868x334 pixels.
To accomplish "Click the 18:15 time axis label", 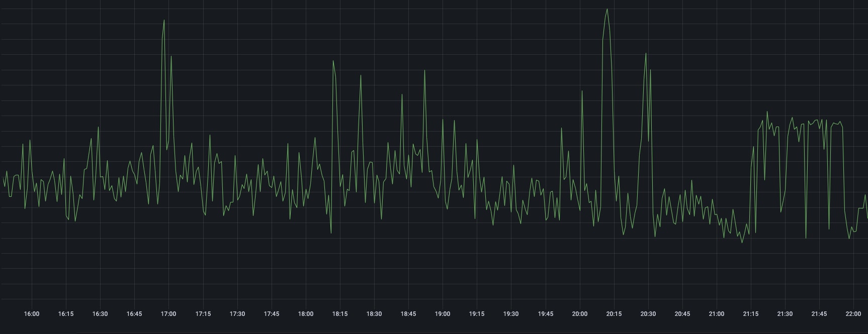I will point(339,314).
